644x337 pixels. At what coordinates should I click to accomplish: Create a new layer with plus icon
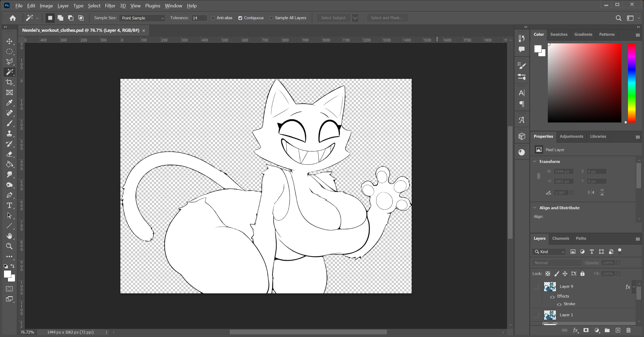(x=618, y=330)
